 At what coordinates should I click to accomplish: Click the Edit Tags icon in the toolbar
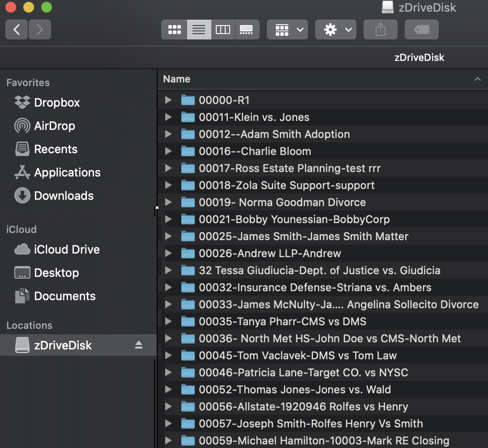(x=421, y=29)
